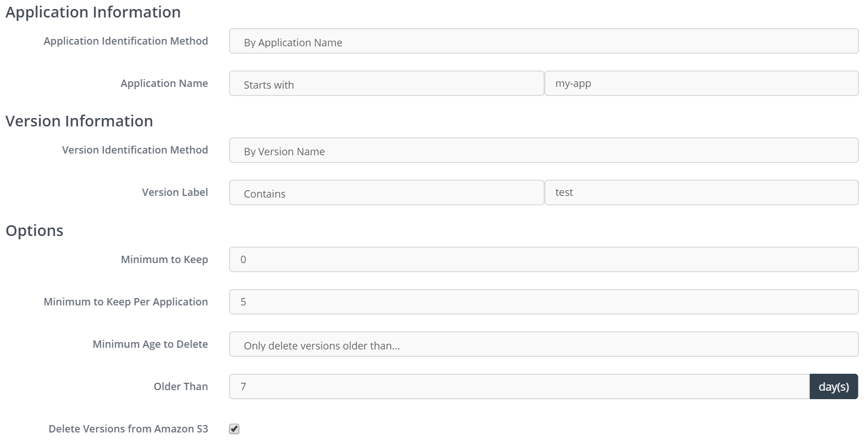Select the Minimum to Keep Per Application field
Image resolution: width=868 pixels, height=446 pixels.
(542, 301)
